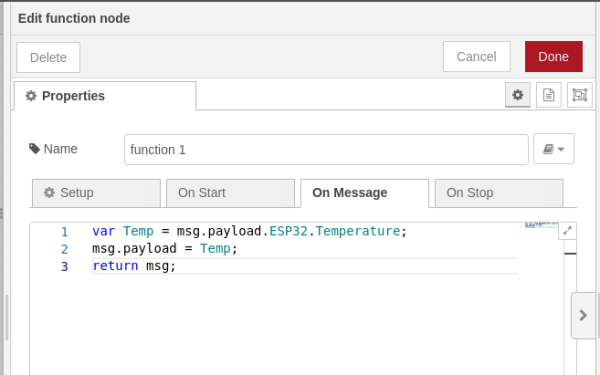Switch to the On Start tab

[230, 193]
